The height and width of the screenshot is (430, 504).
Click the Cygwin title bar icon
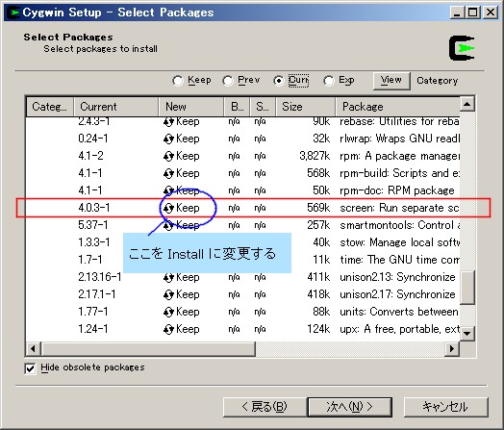[13, 13]
